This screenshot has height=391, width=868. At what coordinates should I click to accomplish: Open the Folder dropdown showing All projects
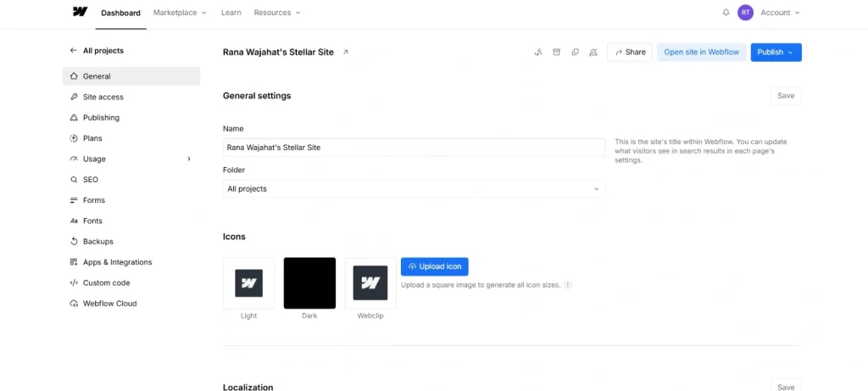point(414,189)
